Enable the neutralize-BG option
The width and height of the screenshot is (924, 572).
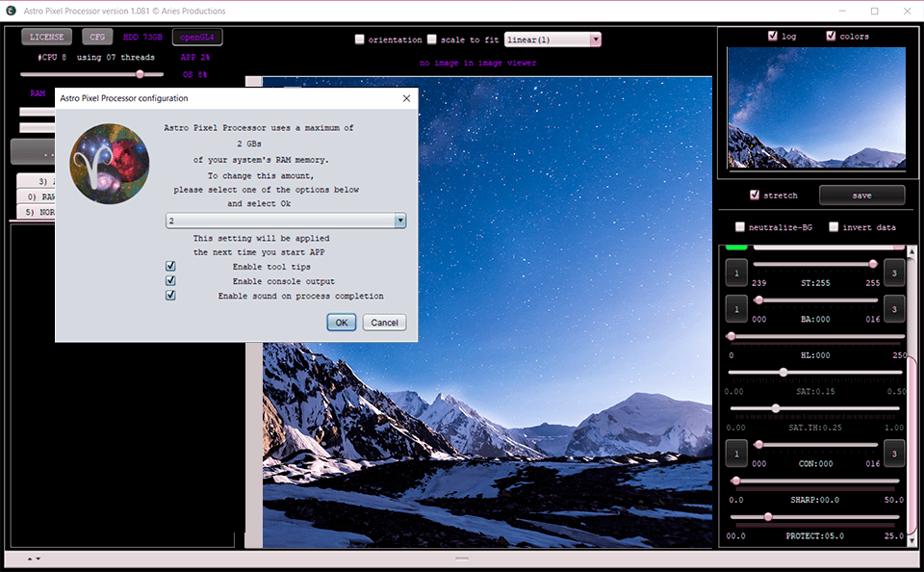pos(739,226)
